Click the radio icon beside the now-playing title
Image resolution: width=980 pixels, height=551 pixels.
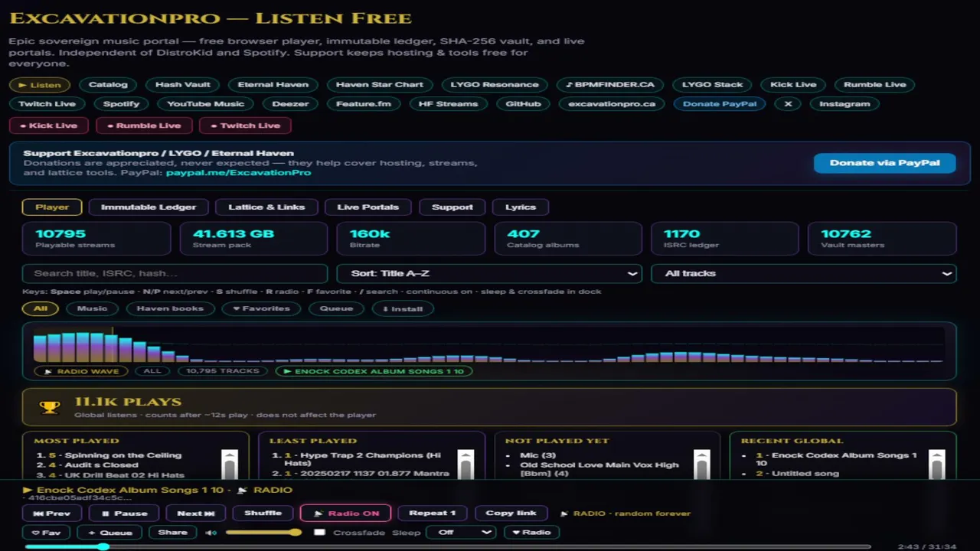click(242, 490)
